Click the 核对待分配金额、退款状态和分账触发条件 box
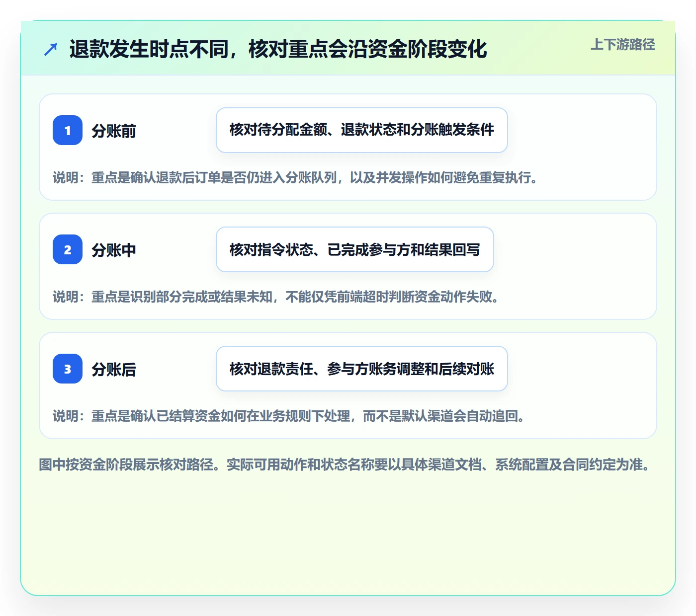 tap(362, 130)
